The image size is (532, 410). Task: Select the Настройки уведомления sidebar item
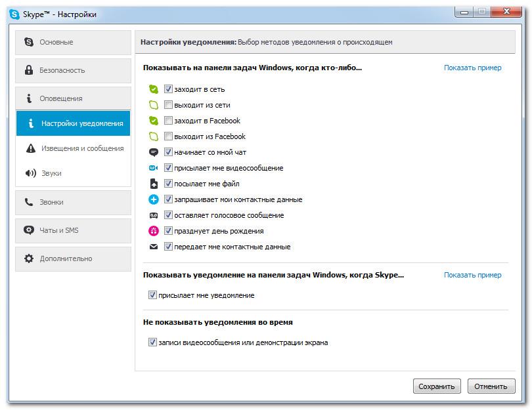81,123
